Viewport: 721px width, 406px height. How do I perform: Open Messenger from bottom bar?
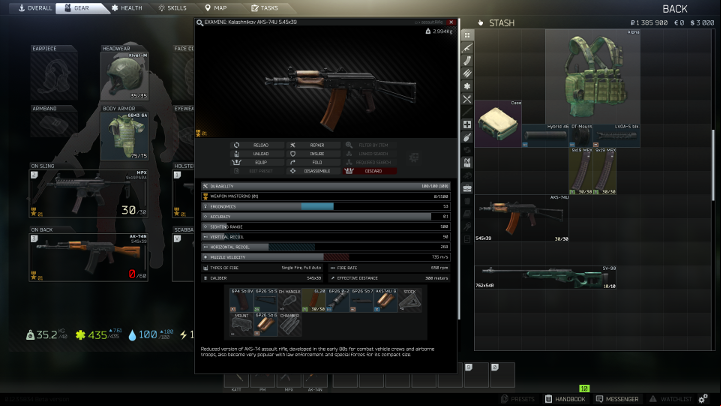click(617, 399)
